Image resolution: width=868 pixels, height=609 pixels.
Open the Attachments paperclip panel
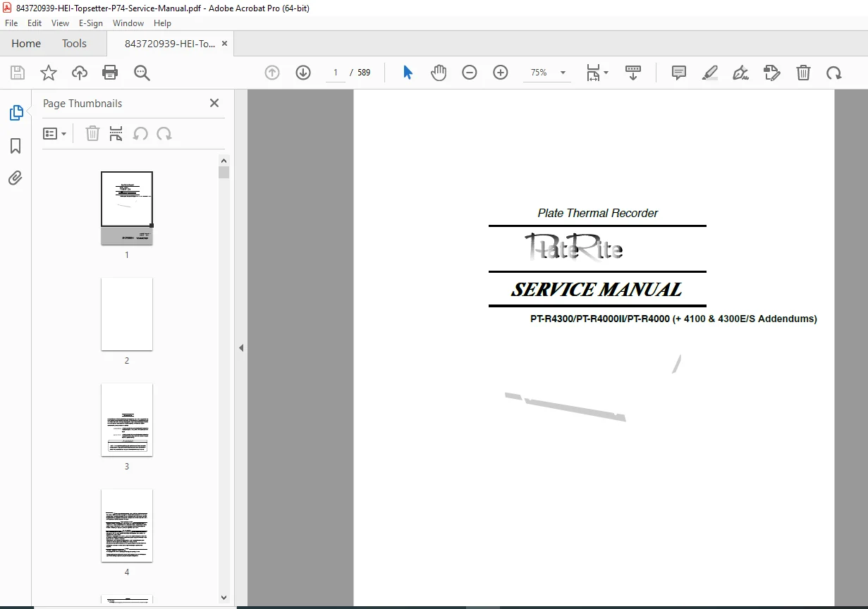click(x=16, y=178)
